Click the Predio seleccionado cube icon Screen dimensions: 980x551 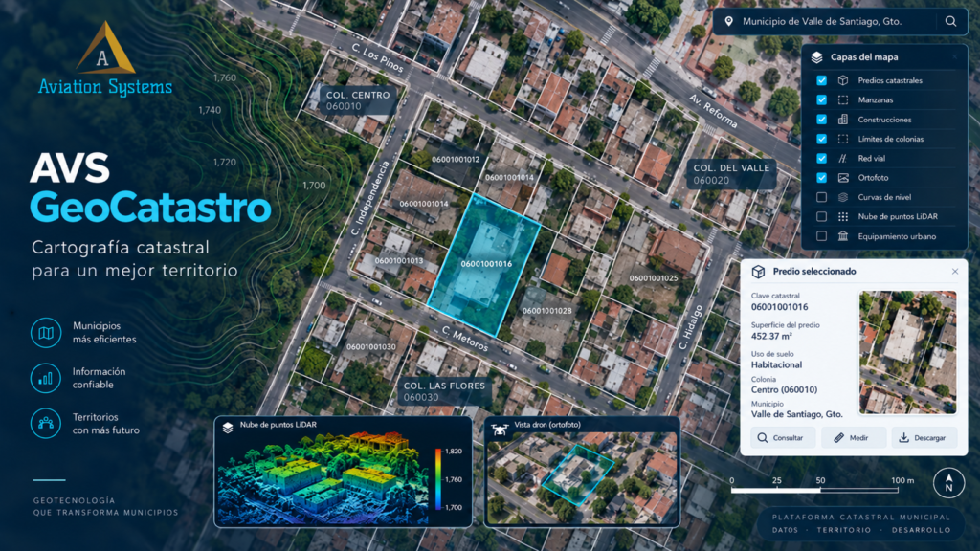[x=758, y=272]
